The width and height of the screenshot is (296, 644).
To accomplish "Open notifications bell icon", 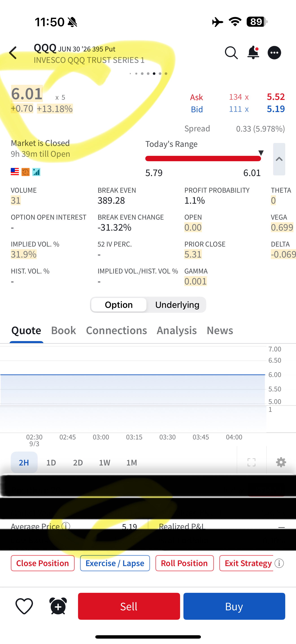I will coord(253,53).
